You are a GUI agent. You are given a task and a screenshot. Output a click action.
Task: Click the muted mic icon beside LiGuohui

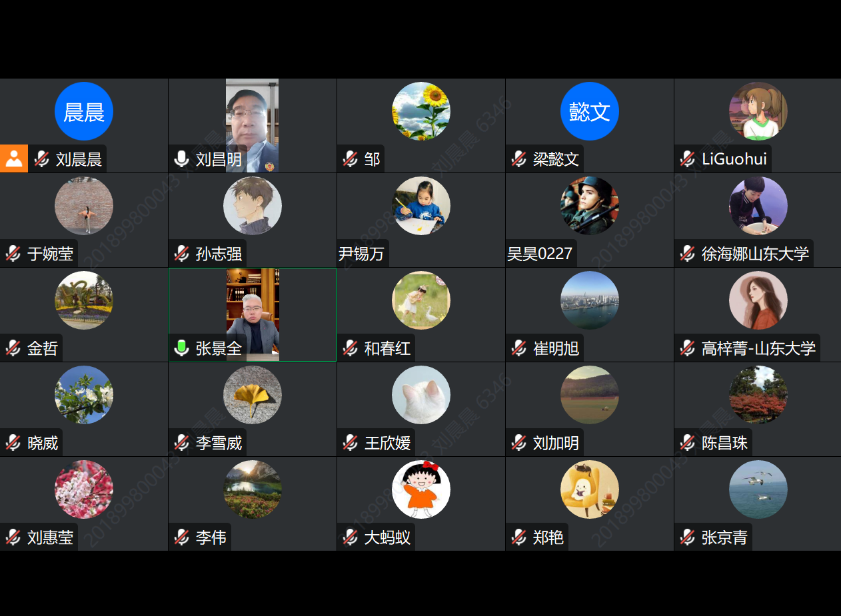click(688, 158)
